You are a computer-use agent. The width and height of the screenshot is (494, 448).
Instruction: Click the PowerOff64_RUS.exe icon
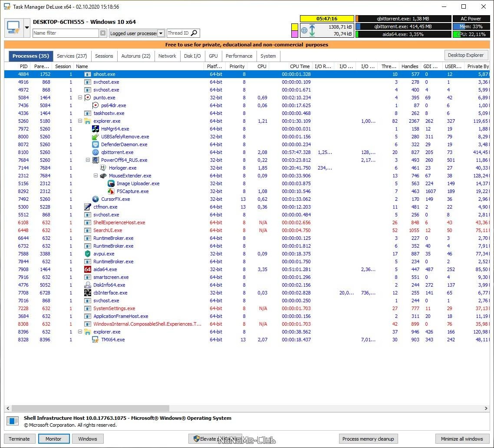[96, 160]
